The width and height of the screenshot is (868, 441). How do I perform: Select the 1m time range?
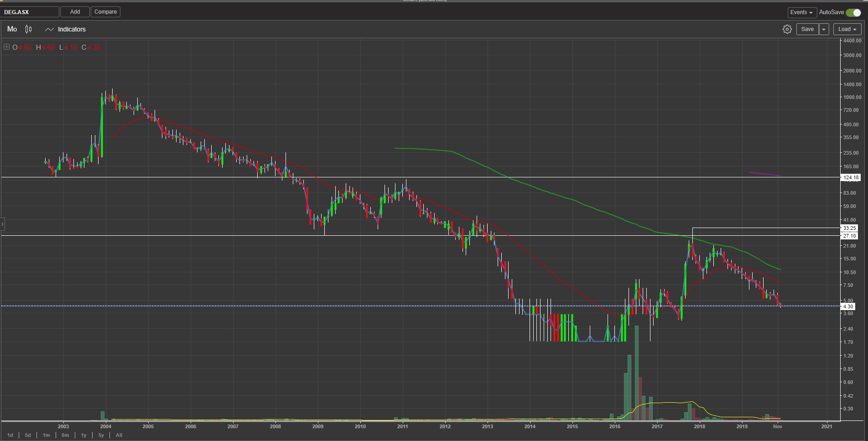[46, 435]
